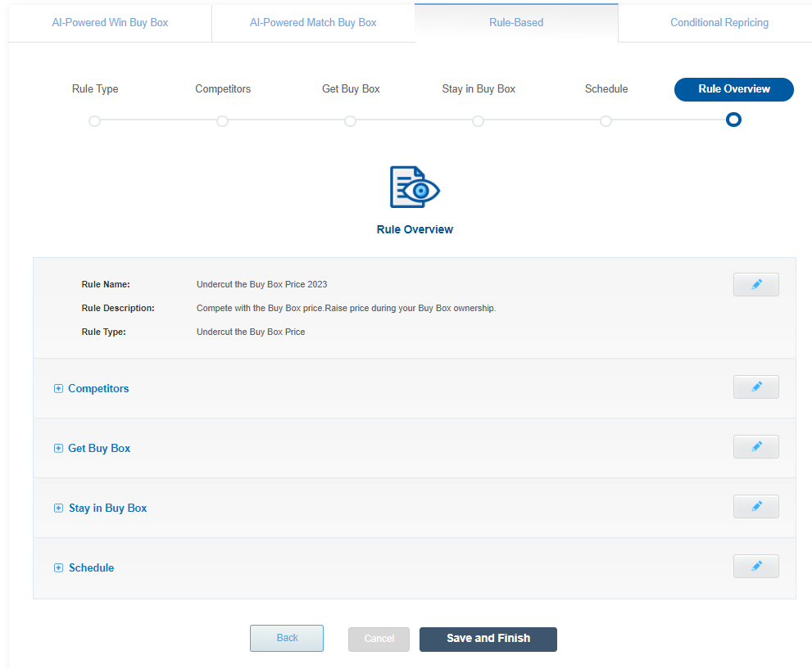The height and width of the screenshot is (669, 812).
Task: Click Rule Type value 'Undercut the Buy Box Price'
Action: [251, 332]
